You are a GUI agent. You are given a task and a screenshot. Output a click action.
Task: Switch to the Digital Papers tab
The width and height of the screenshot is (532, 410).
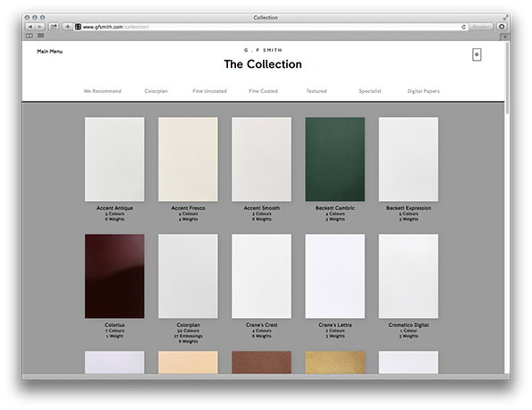[424, 91]
